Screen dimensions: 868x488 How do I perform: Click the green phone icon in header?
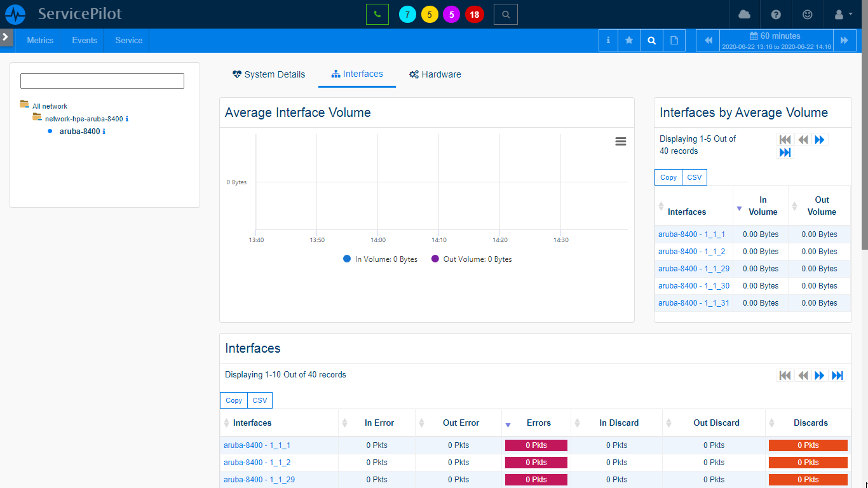pyautogui.click(x=377, y=14)
